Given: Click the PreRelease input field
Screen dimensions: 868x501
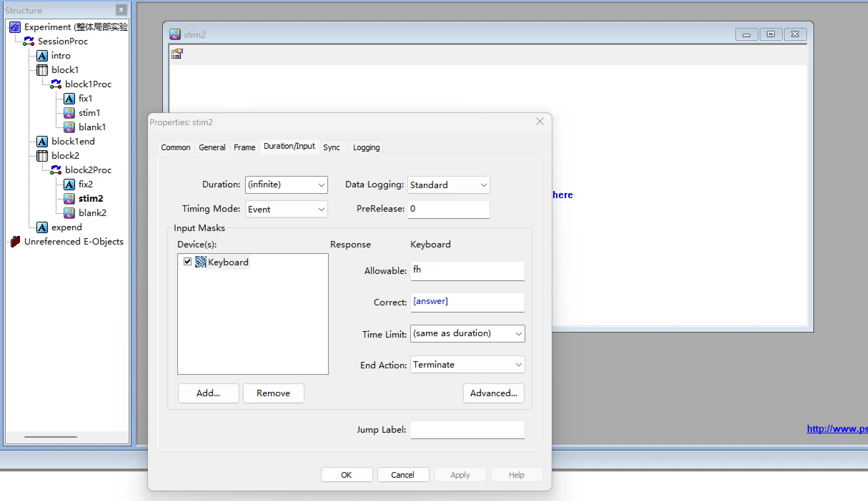Looking at the screenshot, I should 448,209.
